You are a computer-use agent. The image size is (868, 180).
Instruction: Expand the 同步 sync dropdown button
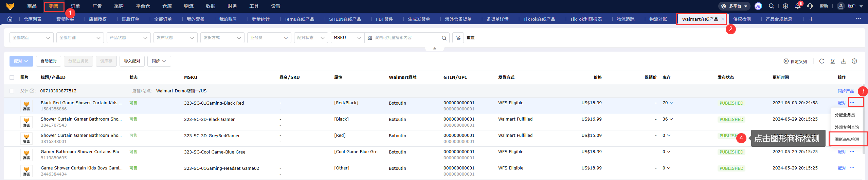pyautogui.click(x=159, y=61)
